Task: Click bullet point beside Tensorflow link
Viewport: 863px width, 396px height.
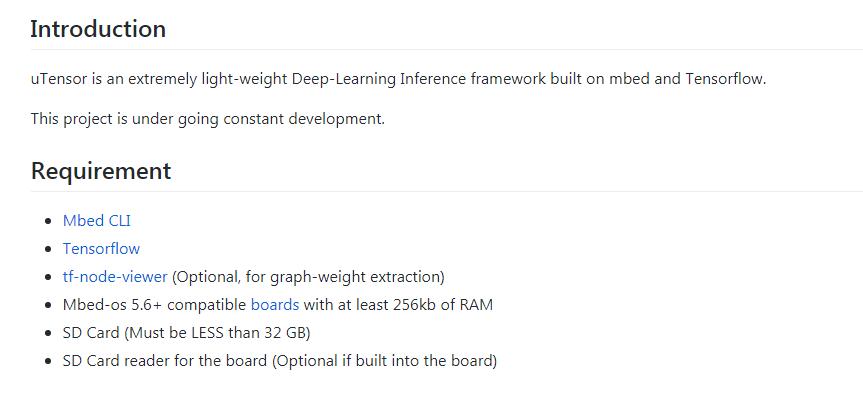Action: tap(50, 249)
